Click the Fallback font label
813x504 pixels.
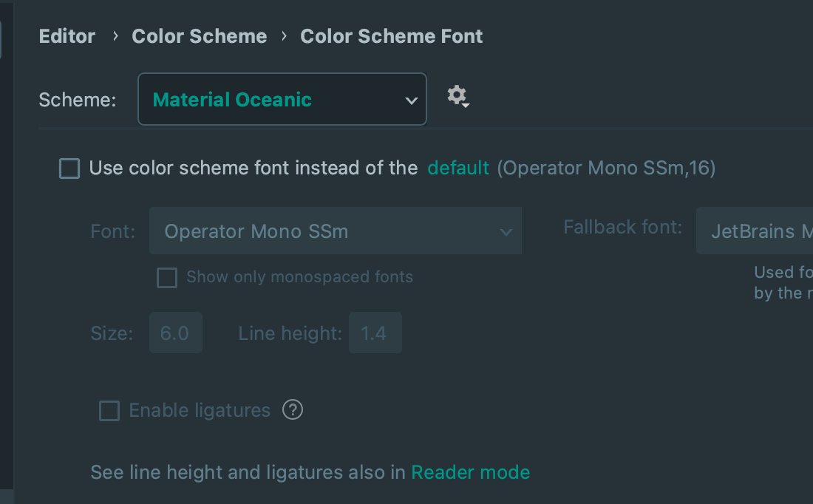[x=622, y=227]
